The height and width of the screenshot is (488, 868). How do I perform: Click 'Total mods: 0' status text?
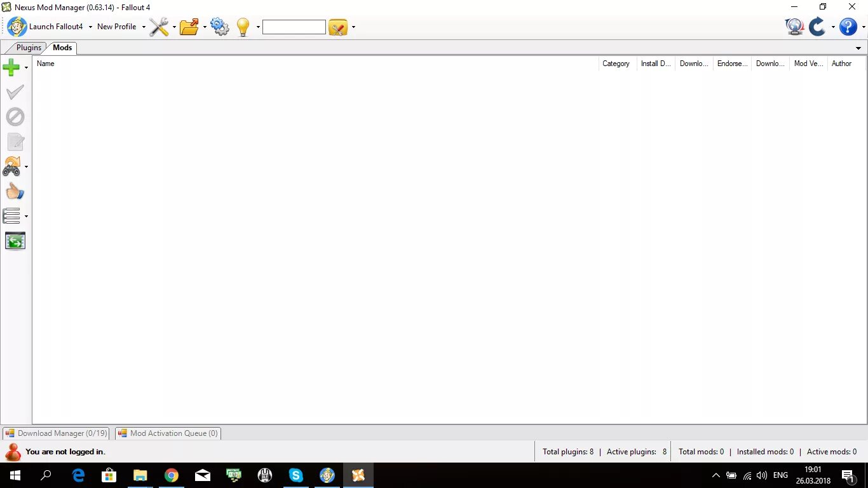coord(701,452)
